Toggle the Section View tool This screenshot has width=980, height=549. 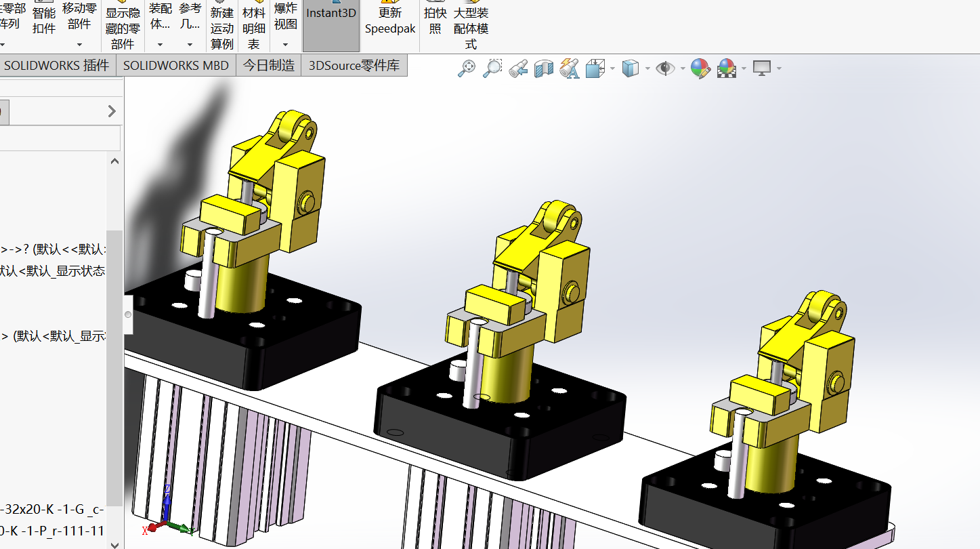pyautogui.click(x=544, y=68)
